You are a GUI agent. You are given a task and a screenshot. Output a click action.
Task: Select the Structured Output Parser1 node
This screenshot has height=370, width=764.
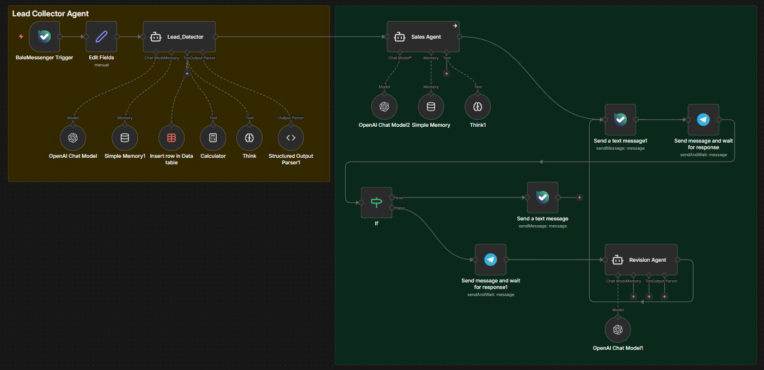click(x=291, y=138)
